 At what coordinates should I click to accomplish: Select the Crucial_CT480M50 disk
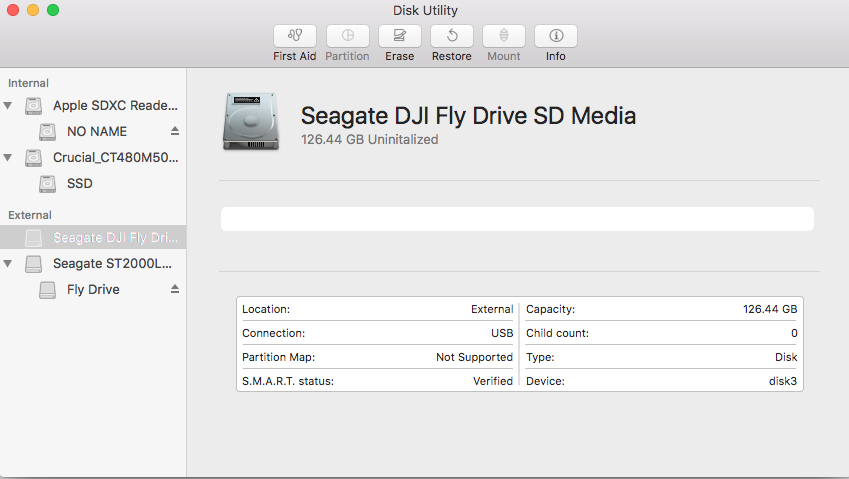pos(93,158)
